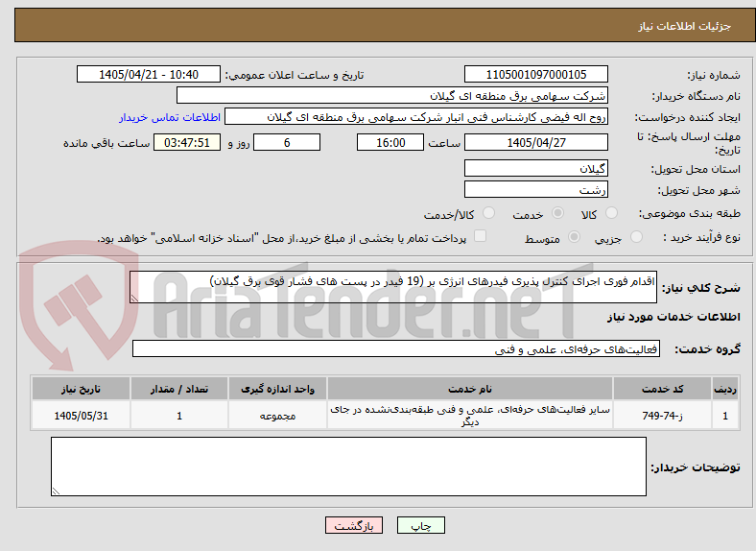Select the جزیی purchase type radio
Screen dimensions: 756x551
[636, 236]
